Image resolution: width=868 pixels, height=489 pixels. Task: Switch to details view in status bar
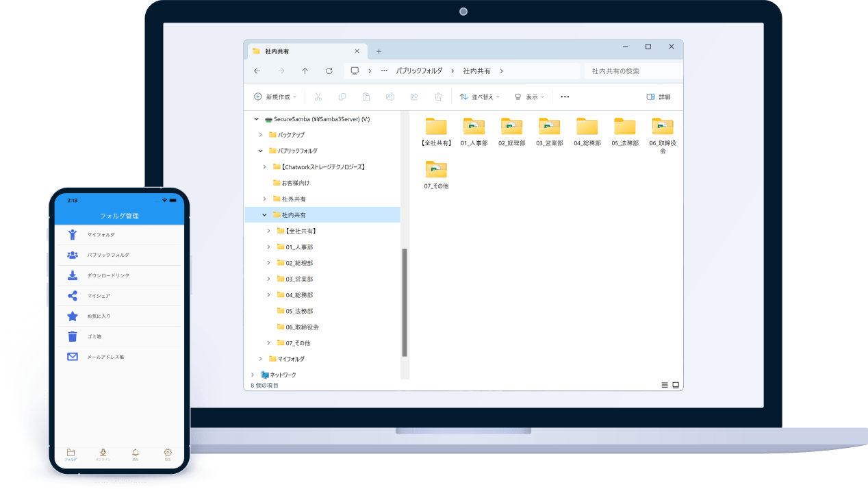tap(665, 385)
